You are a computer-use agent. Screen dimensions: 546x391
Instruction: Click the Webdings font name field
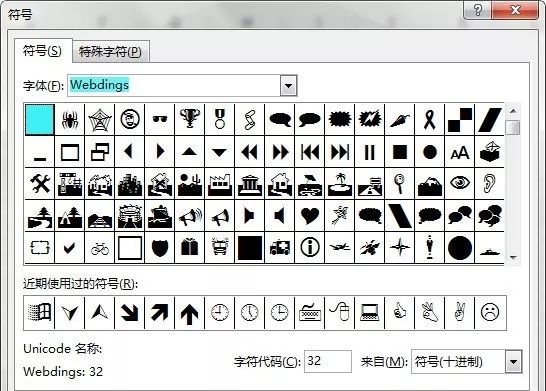coord(174,85)
